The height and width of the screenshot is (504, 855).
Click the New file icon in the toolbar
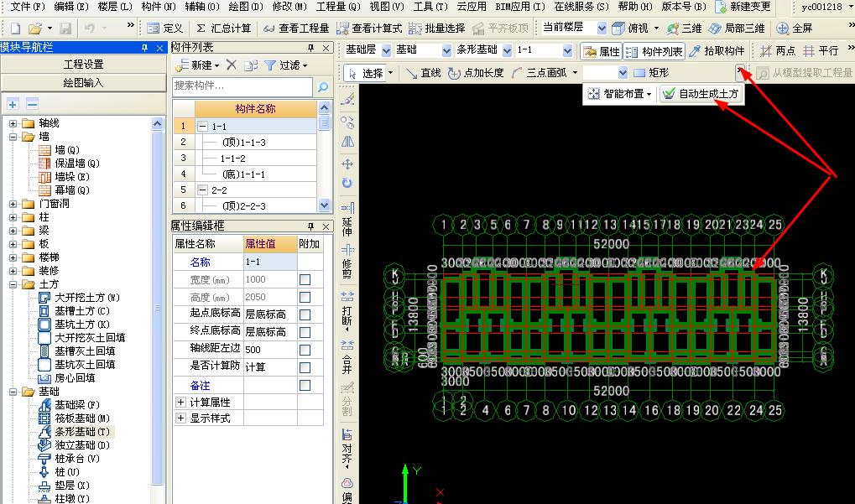coord(15,28)
